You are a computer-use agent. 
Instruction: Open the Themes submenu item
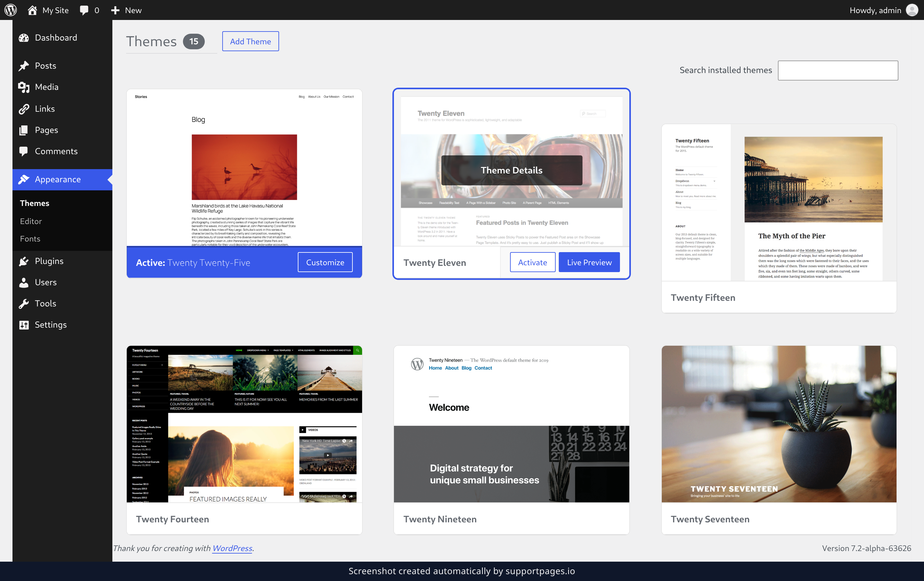(35, 203)
